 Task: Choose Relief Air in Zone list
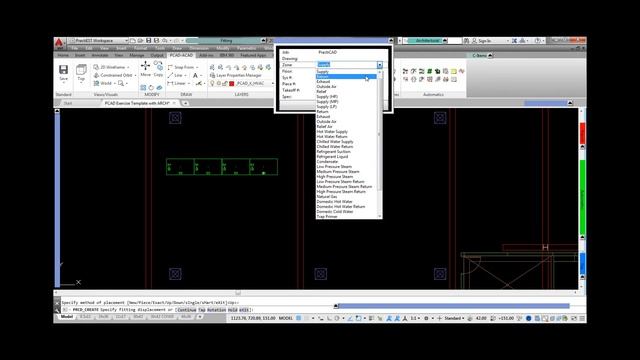324,127
